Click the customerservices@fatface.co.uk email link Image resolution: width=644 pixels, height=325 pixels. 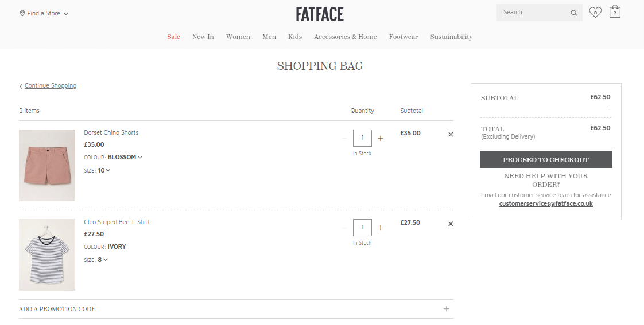[546, 203]
